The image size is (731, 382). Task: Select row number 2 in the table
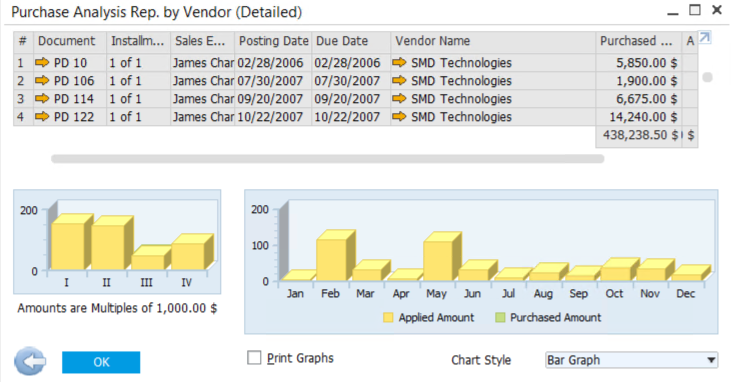coord(23,81)
